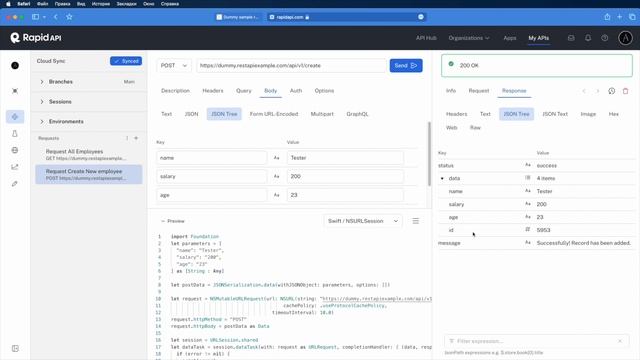Screen dimensions: 640x360
Task: Open Swift / NSURLSession language dropdown
Action: [x=363, y=221]
